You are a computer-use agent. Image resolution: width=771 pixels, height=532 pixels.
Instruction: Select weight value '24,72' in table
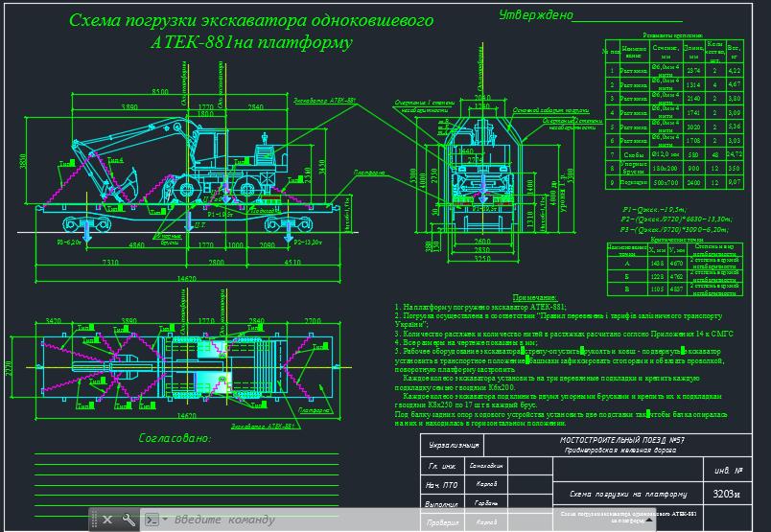pos(735,154)
